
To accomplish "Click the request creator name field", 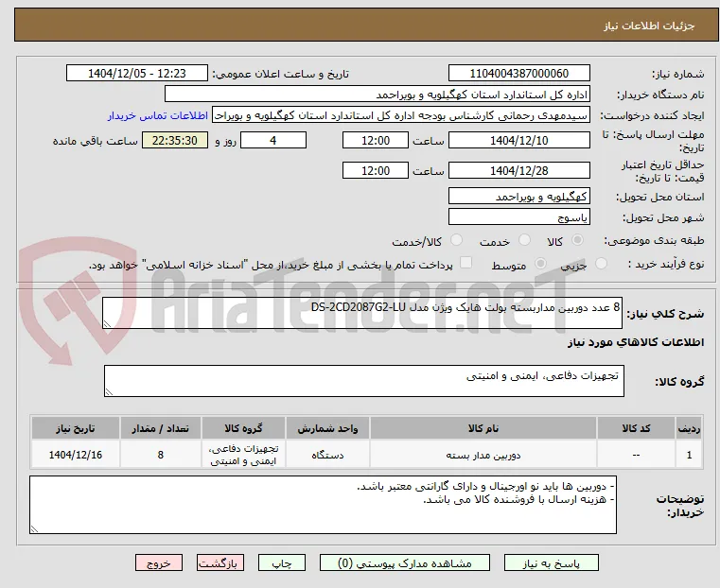I will (401, 115).
